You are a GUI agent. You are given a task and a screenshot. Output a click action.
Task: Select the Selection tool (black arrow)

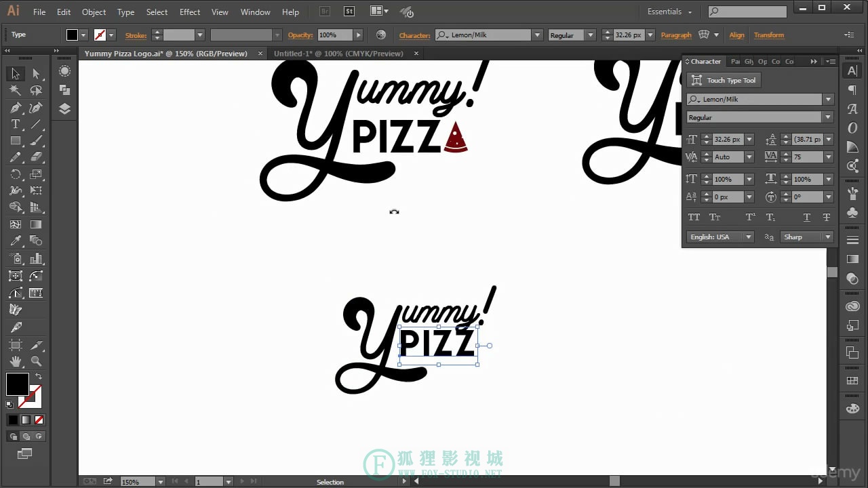point(16,74)
